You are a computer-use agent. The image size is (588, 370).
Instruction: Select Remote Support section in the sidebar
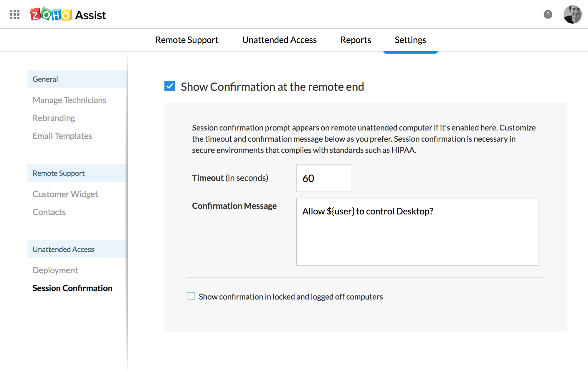[77, 173]
